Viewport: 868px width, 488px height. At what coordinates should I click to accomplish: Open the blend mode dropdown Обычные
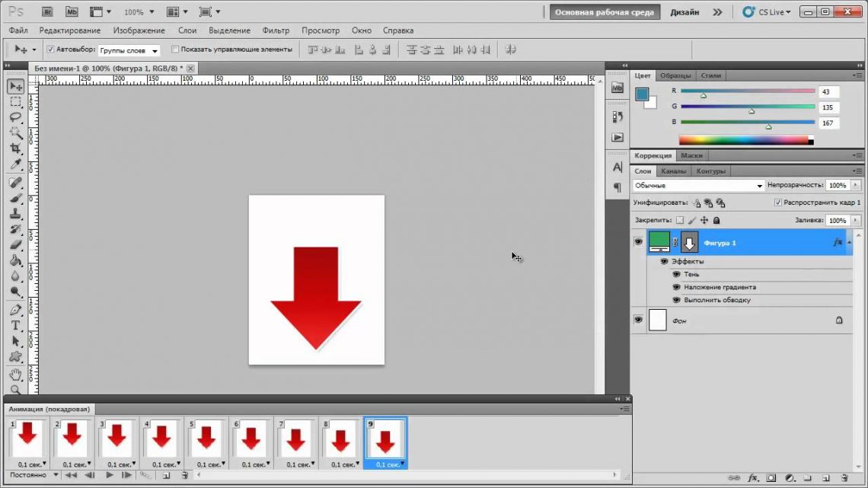coord(698,186)
